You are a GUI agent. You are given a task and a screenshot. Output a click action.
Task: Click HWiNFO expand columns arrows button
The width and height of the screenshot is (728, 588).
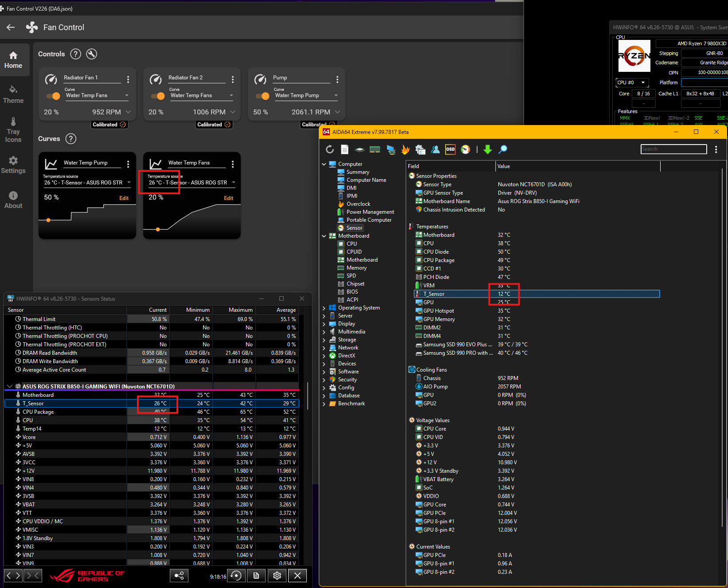(x=12, y=576)
